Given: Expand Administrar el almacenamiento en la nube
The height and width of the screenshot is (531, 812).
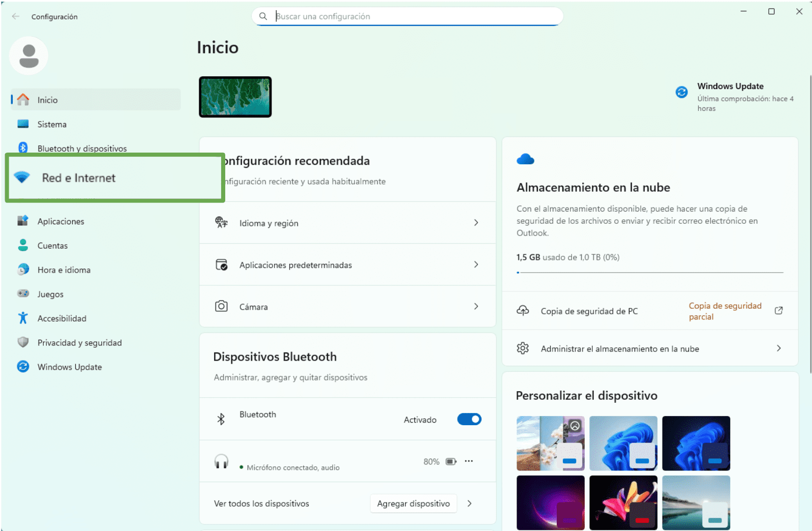Looking at the screenshot, I should (x=778, y=348).
